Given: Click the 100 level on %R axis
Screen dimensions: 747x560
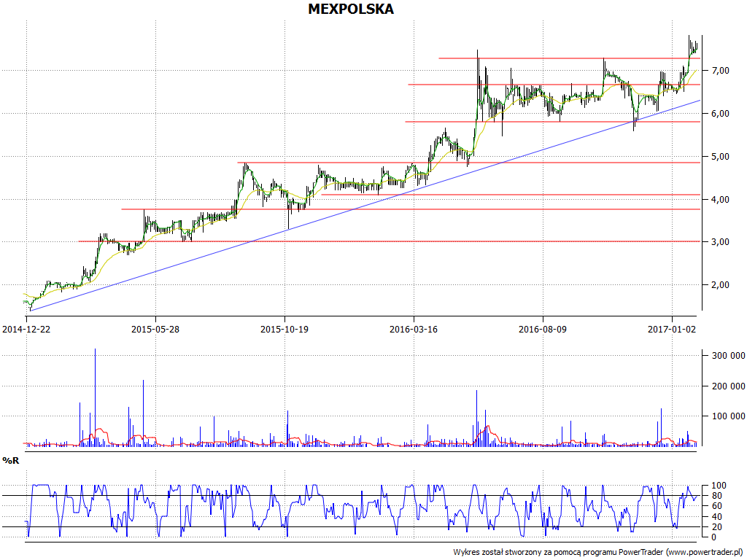Looking at the screenshot, I should [x=719, y=486].
